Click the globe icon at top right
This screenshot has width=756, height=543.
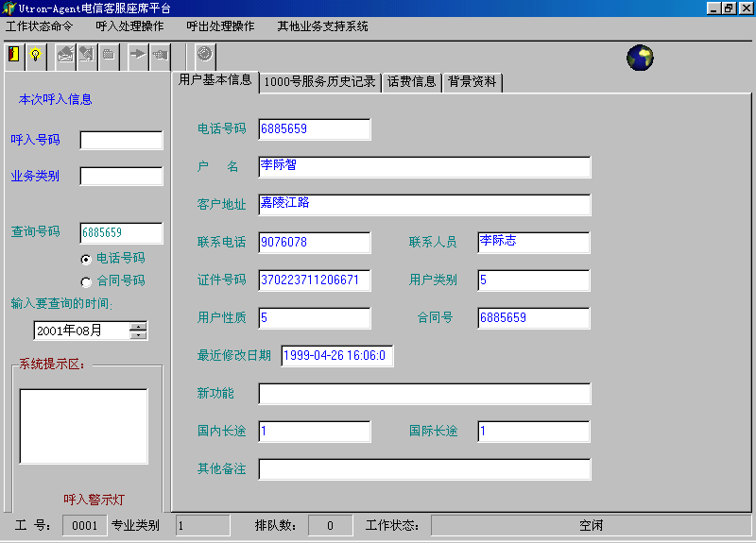[640, 59]
